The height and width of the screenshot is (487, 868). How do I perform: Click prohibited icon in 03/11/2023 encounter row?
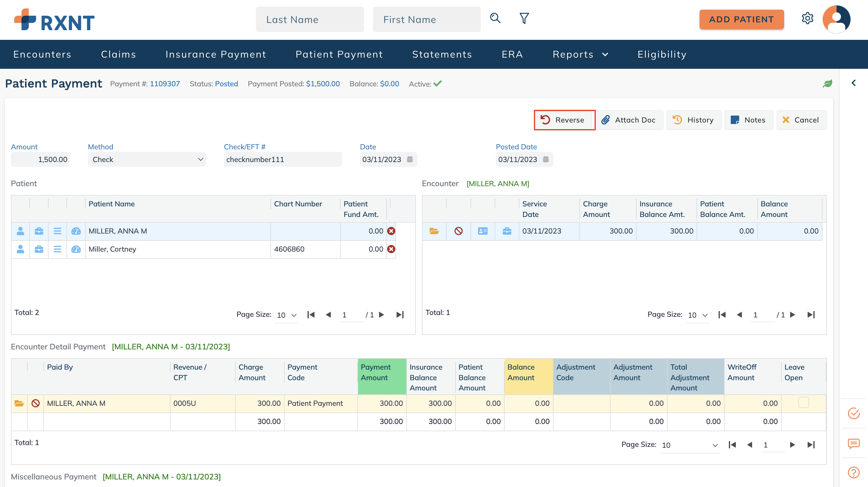coord(458,231)
